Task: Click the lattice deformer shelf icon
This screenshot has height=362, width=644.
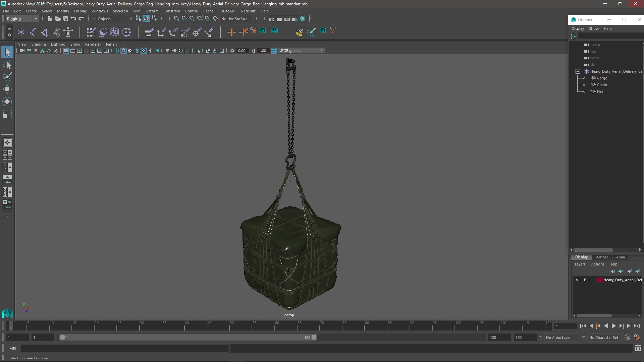Action: click(x=114, y=32)
